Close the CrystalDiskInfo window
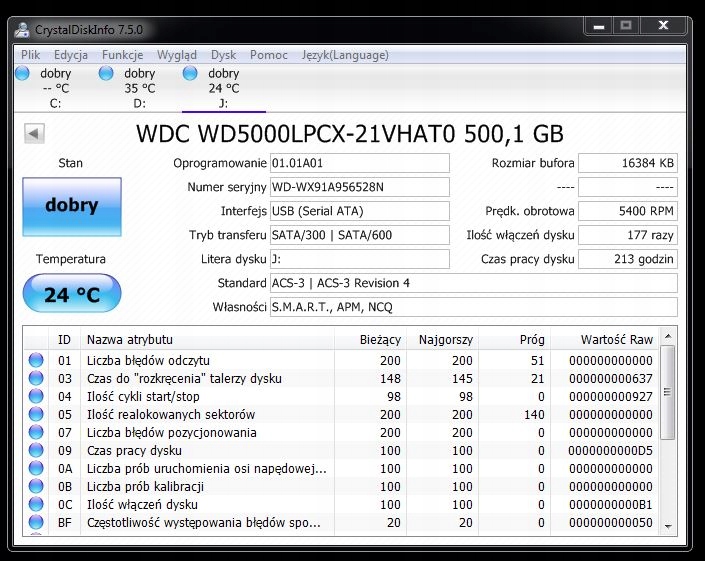Image resolution: width=705 pixels, height=561 pixels. [x=663, y=26]
